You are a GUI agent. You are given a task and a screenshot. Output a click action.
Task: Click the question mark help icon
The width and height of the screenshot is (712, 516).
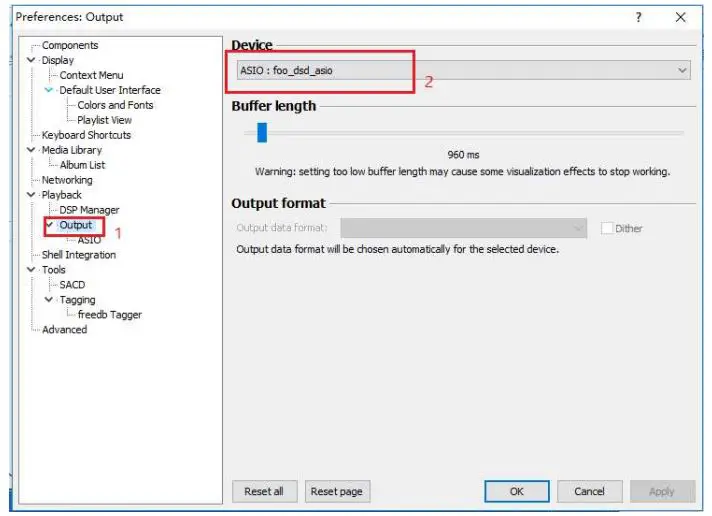[x=638, y=18]
